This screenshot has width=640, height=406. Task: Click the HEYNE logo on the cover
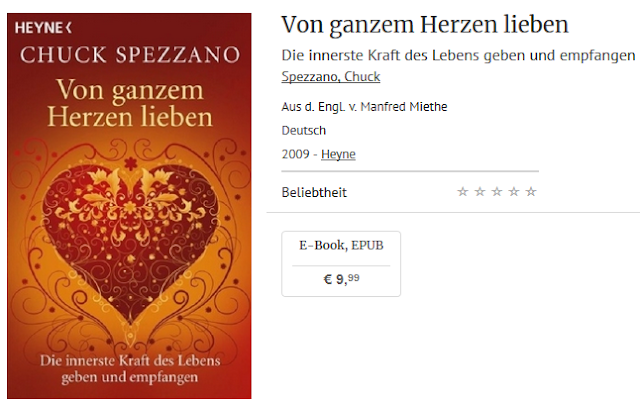pos(43,28)
